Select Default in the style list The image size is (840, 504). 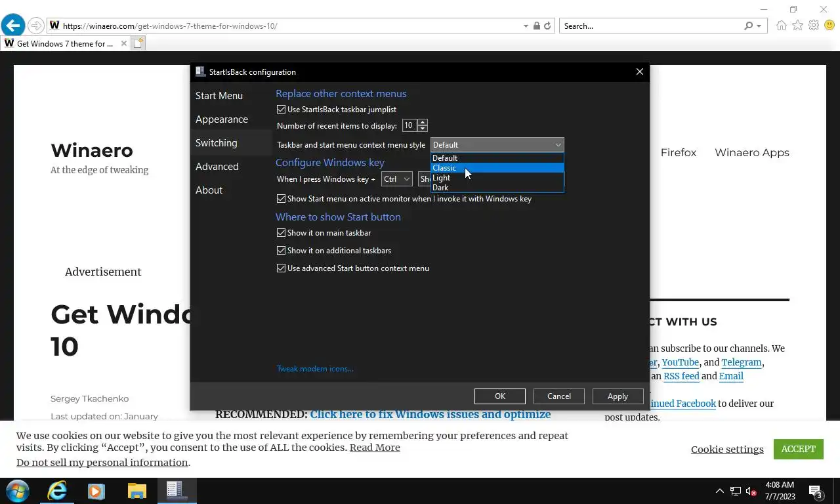[x=497, y=158]
